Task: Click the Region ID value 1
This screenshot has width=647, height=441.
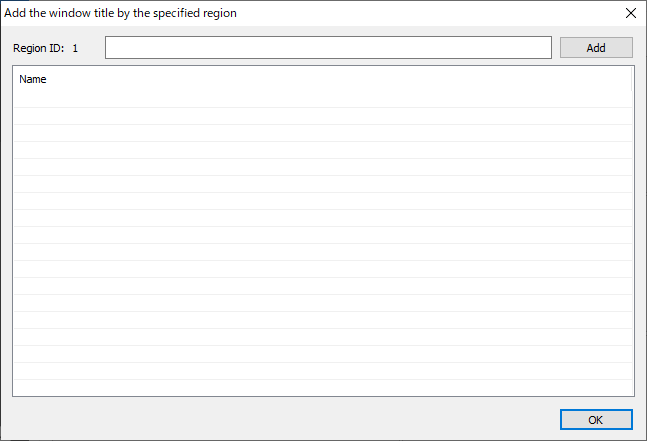Action: [75, 48]
